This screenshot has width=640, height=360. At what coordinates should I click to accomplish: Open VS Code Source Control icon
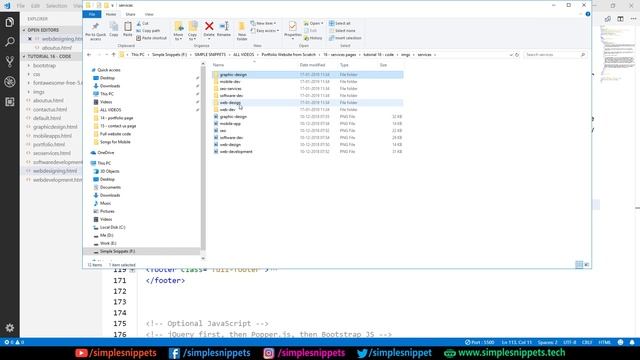click(x=9, y=62)
